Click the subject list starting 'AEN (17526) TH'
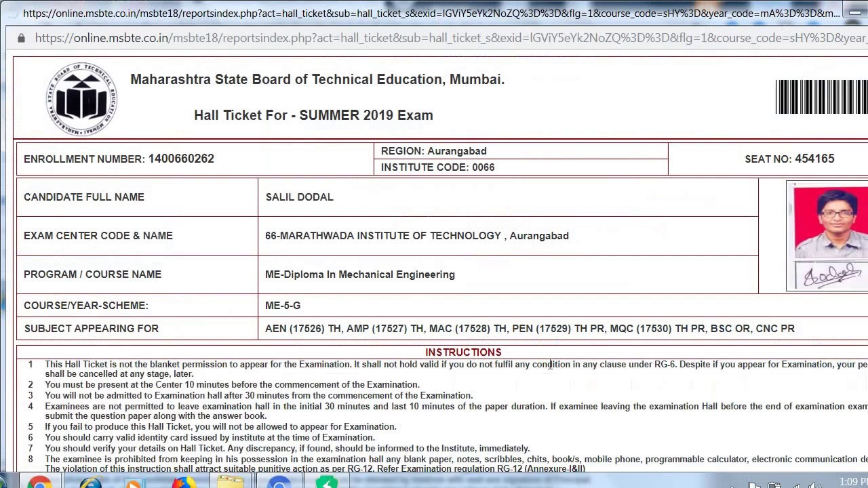868x488 pixels. (530, 329)
